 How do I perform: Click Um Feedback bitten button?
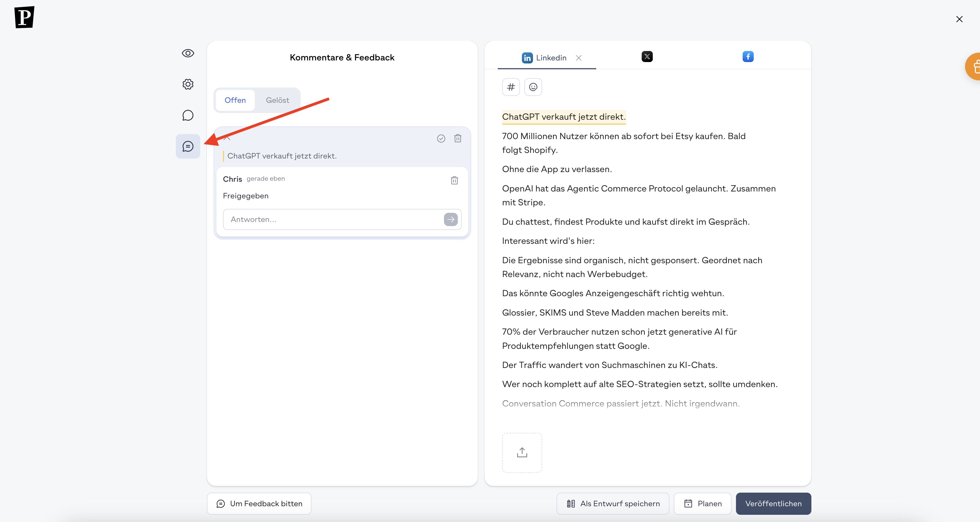coord(259,503)
